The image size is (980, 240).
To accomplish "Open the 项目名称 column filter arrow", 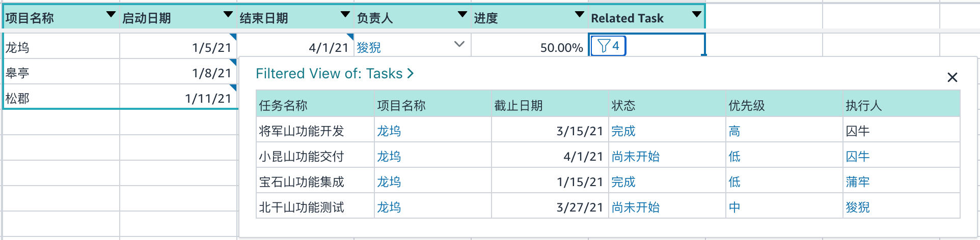I will [111, 15].
